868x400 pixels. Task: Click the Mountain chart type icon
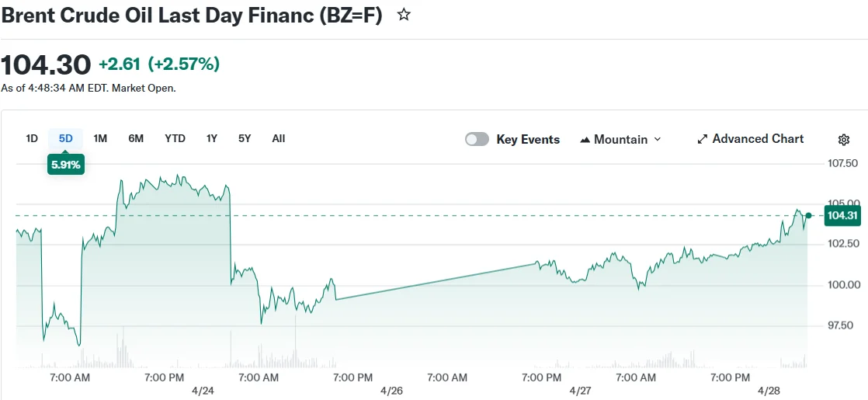(x=585, y=140)
